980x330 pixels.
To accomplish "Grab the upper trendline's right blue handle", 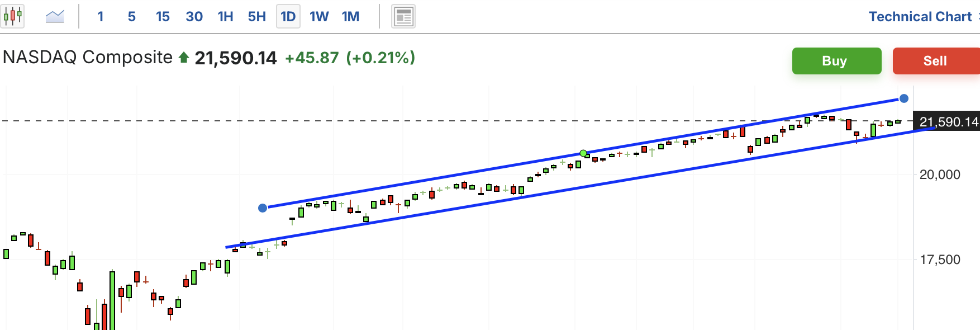I will [x=904, y=98].
